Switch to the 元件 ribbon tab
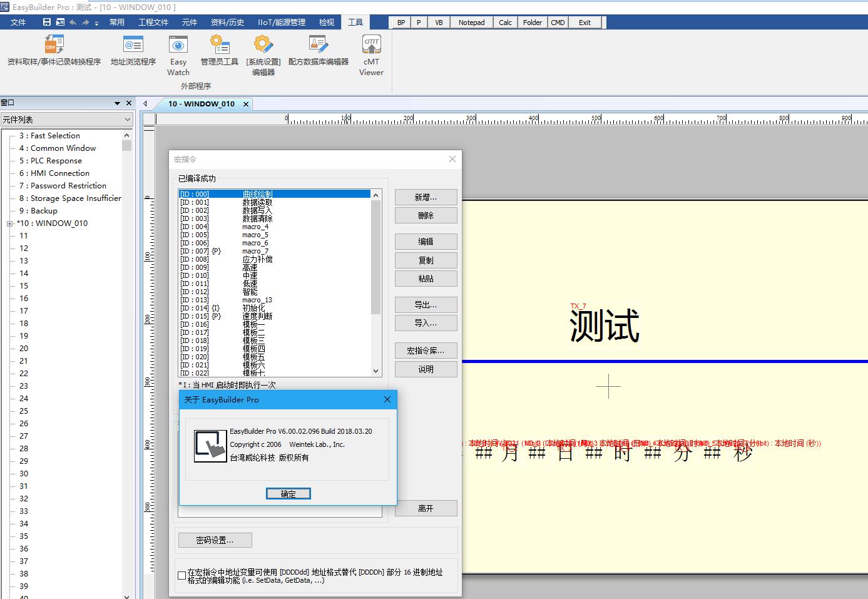Viewport: 868px width, 599px height. 189,23
